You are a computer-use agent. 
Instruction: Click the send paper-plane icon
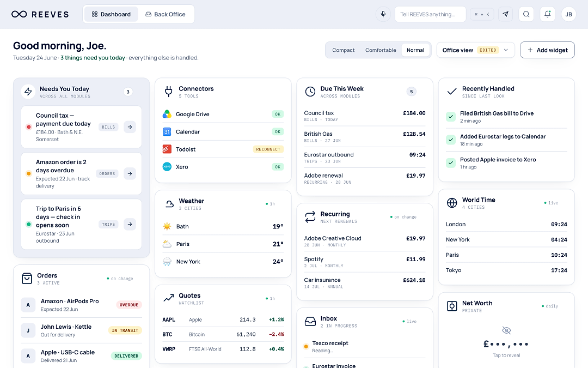(505, 14)
